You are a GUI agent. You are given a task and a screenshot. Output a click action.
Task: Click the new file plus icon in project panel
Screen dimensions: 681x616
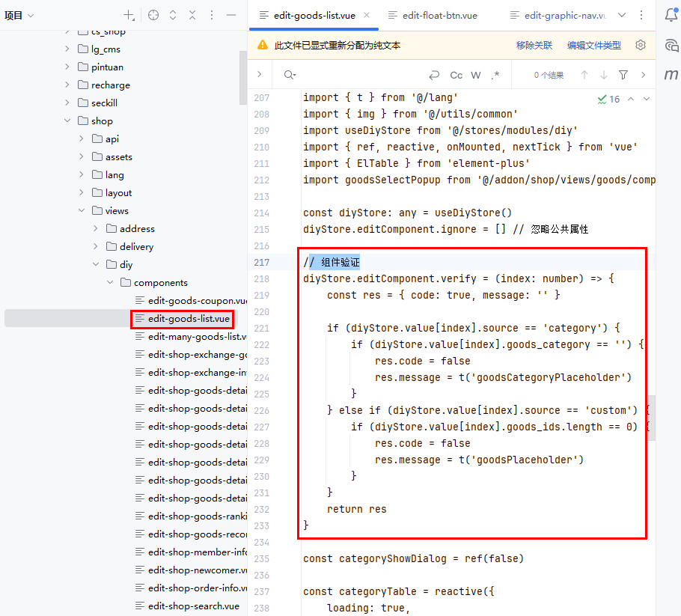click(129, 15)
